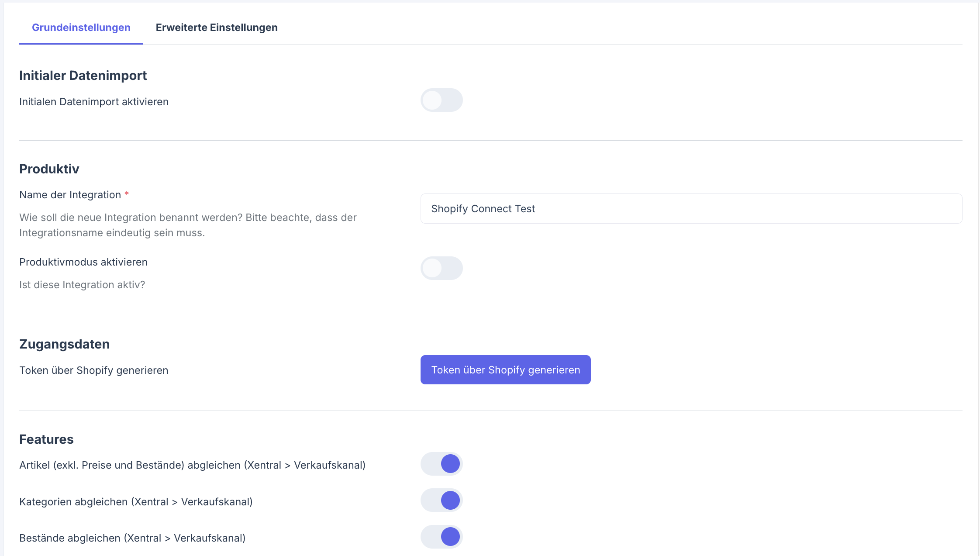Click the Produktivmodus aktivieren label text
This screenshot has height=556, width=980.
click(x=83, y=262)
